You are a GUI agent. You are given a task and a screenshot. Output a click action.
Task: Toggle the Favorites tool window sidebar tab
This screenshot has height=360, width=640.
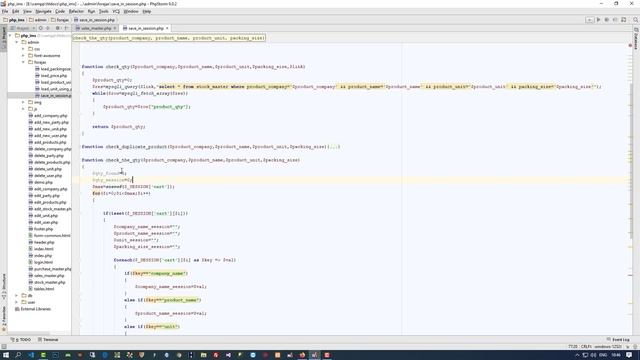pyautogui.click(x=3, y=318)
